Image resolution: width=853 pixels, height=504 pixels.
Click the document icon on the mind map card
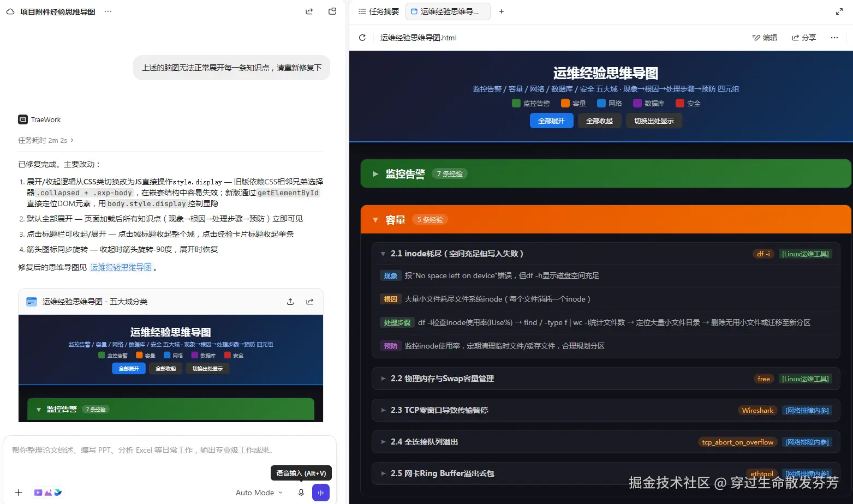click(32, 302)
